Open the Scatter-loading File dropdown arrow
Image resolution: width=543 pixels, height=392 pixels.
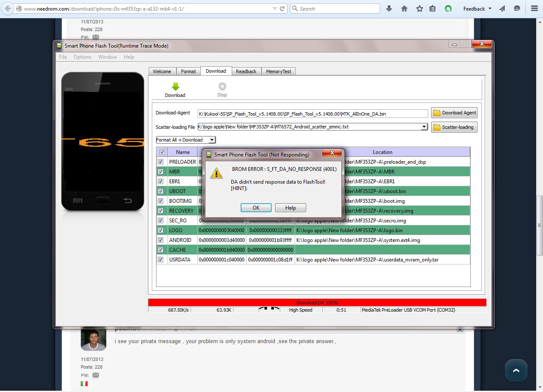pos(424,127)
